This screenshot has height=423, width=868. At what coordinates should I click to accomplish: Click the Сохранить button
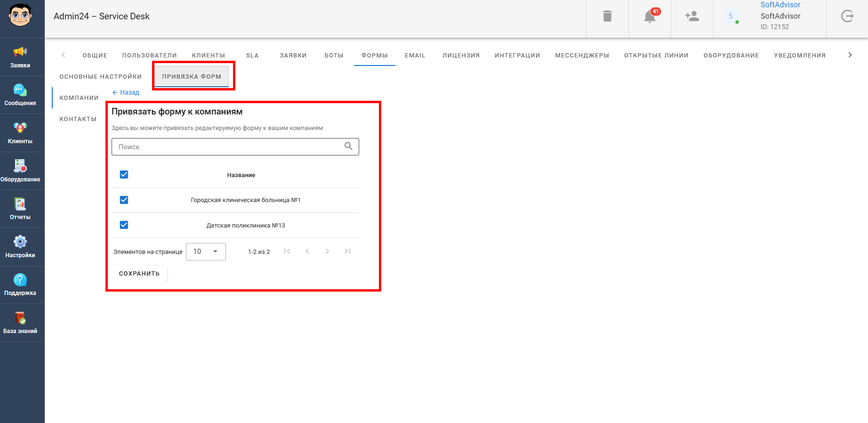[x=139, y=274]
